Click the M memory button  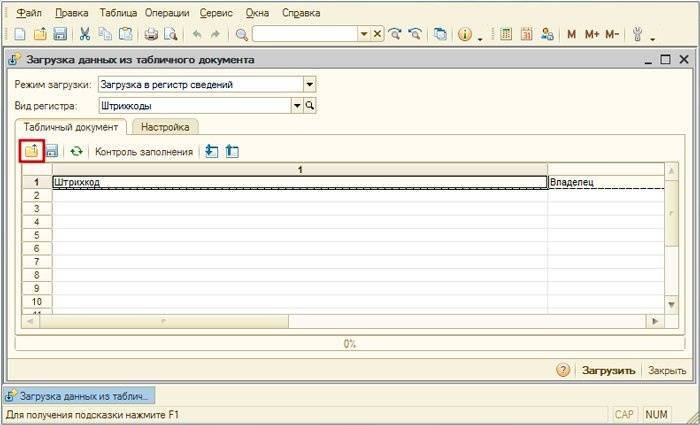tap(571, 35)
